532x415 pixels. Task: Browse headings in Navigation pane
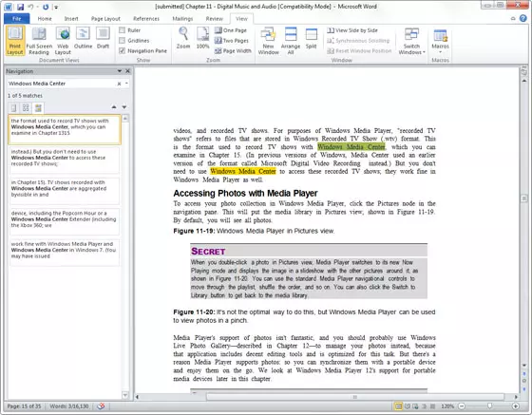14,108
